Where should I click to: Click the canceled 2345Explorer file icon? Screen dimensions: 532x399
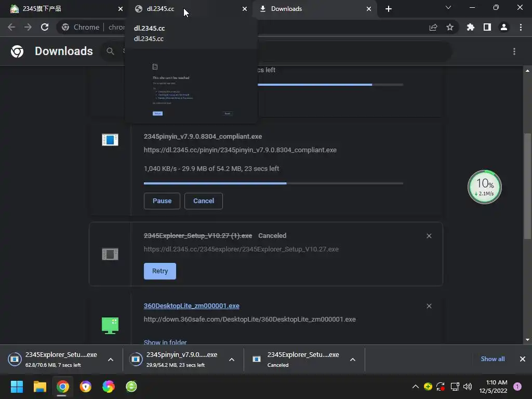(x=110, y=254)
